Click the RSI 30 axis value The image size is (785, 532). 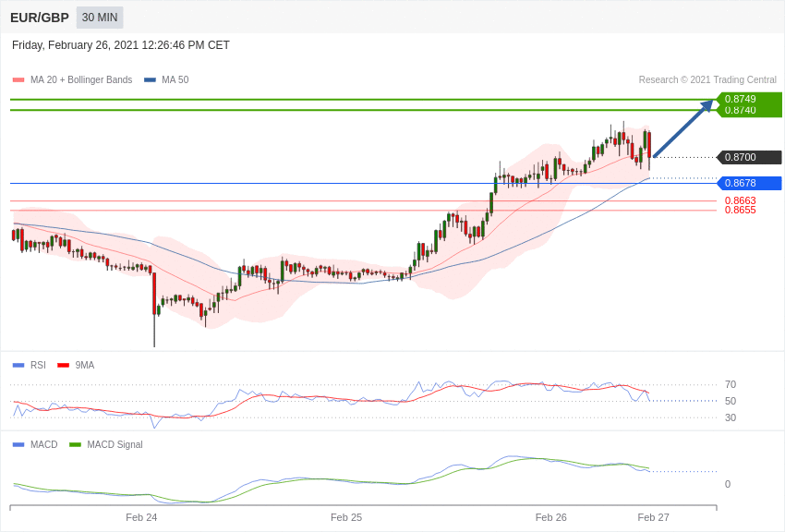point(731,417)
